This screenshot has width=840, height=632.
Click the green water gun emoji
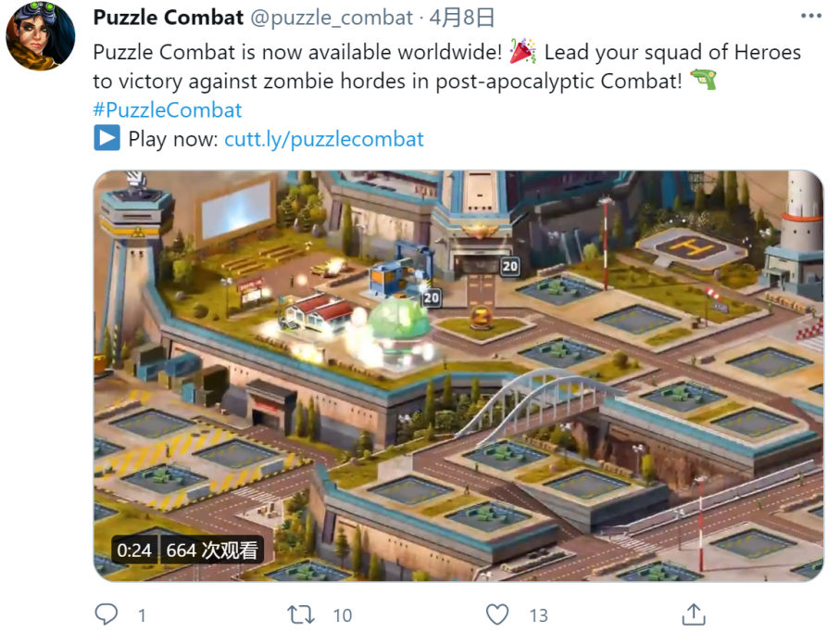click(x=703, y=80)
